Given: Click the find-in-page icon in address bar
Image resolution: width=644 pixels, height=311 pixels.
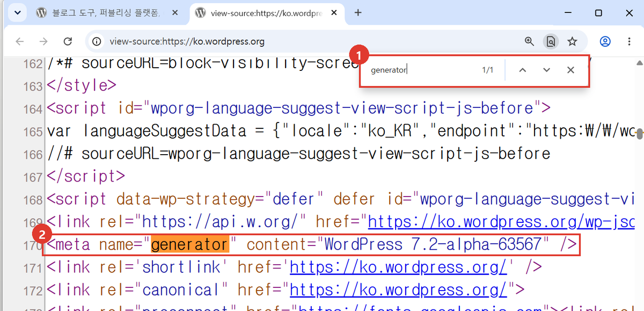Looking at the screenshot, I should pos(551,41).
